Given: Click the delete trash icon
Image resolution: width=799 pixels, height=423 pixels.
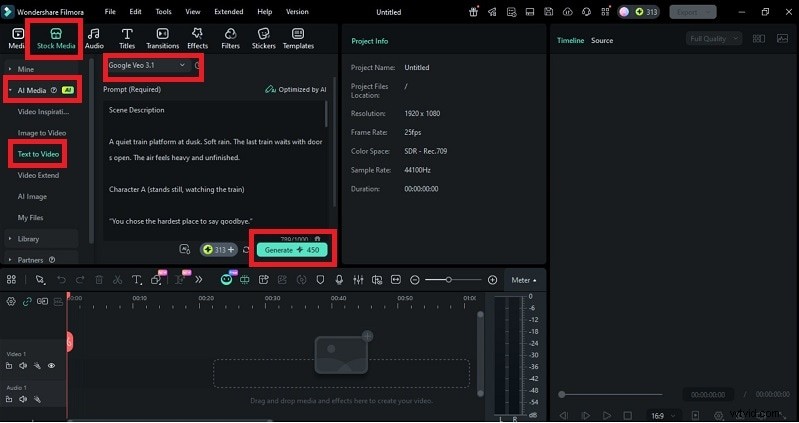Looking at the screenshot, I should click(x=99, y=280).
